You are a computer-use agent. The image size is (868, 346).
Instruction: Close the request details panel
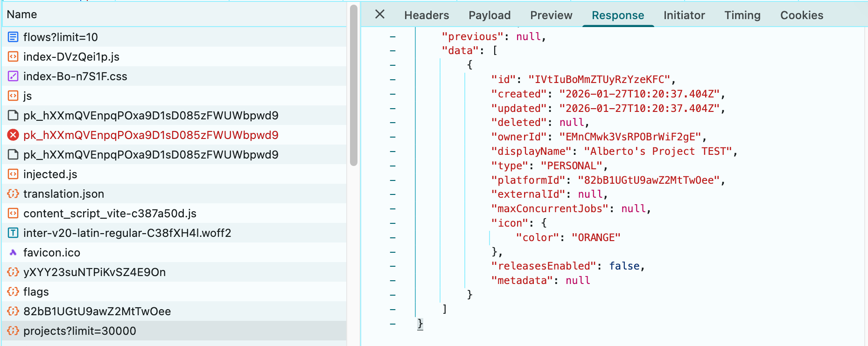coord(380,14)
